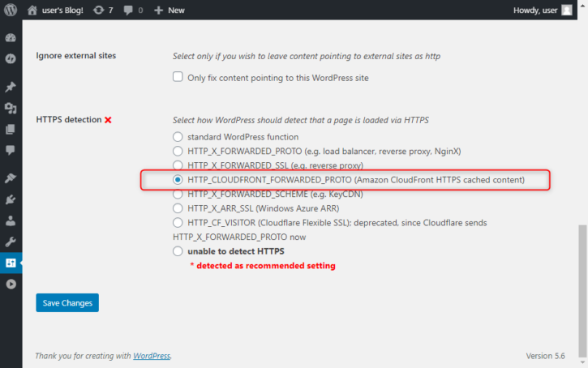Screen dimensions: 588x368
Task: Select standard WordPress function option
Action: 178,137
